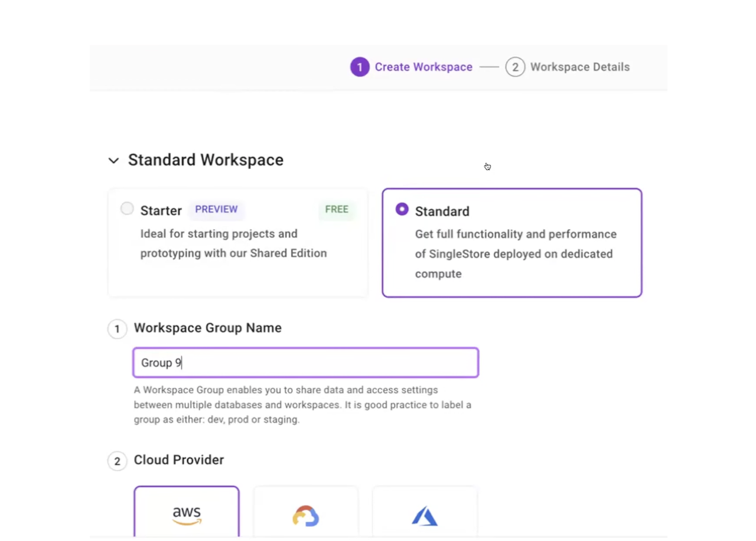Click the step 2 circle in stepper
The width and height of the screenshot is (756, 541).
point(515,67)
